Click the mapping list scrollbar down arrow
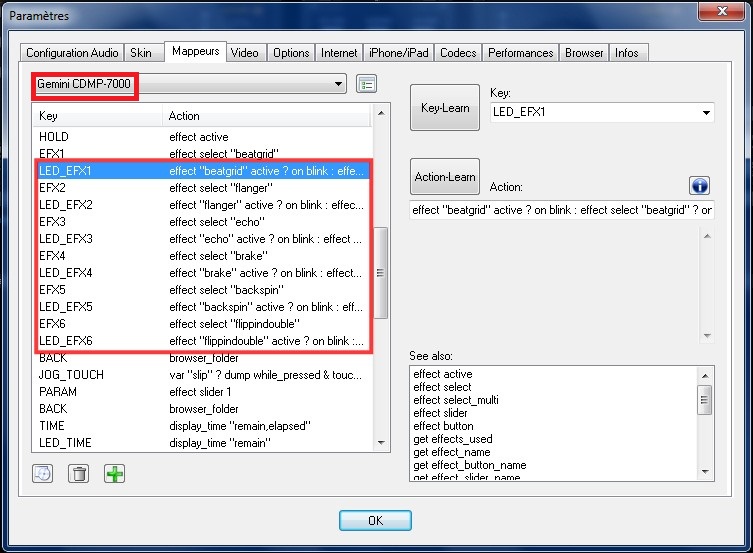Image resolution: width=753 pixels, height=553 pixels. click(x=381, y=442)
